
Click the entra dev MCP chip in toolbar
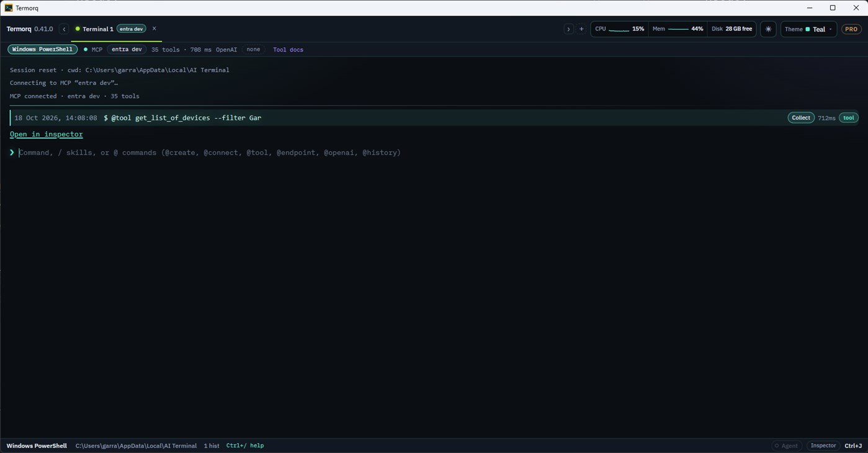tap(127, 49)
